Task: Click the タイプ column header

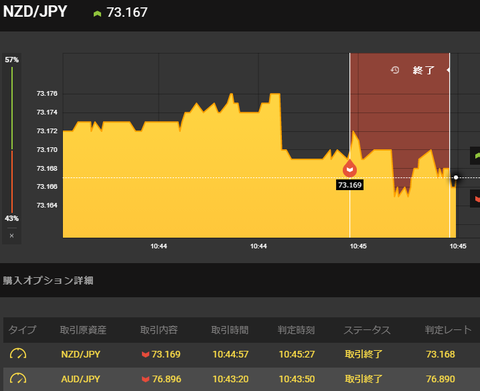Action: pyautogui.click(x=22, y=330)
